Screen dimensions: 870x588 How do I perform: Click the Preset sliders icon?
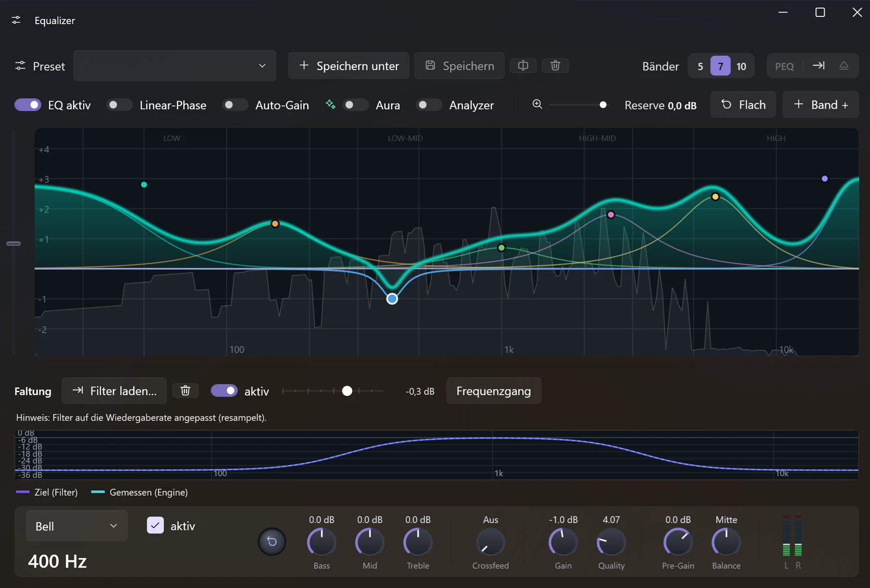coord(20,66)
